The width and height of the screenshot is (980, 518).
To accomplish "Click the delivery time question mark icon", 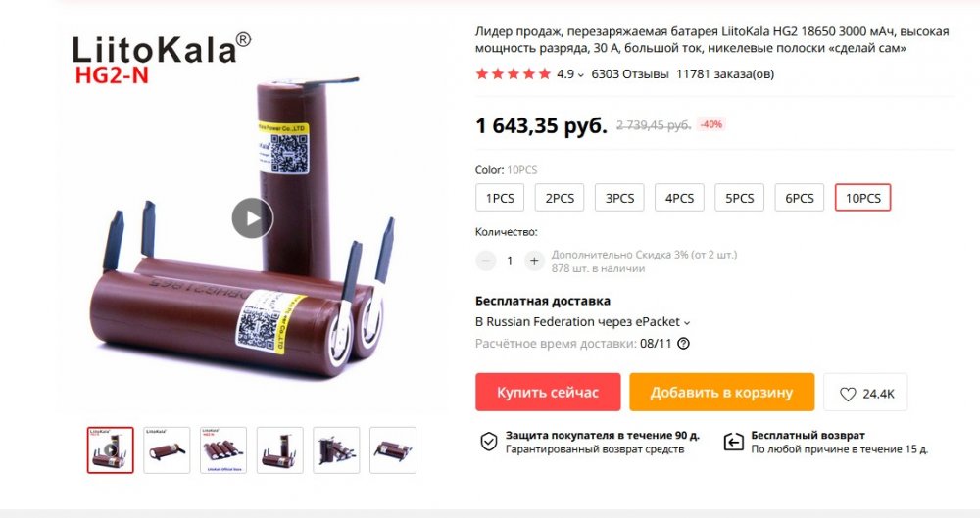I will 684,343.
